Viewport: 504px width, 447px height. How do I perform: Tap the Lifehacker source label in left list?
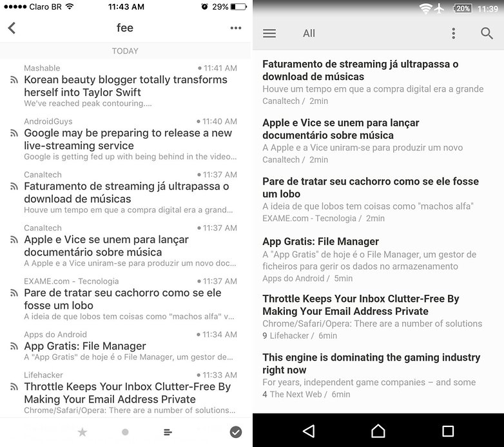[x=43, y=375]
